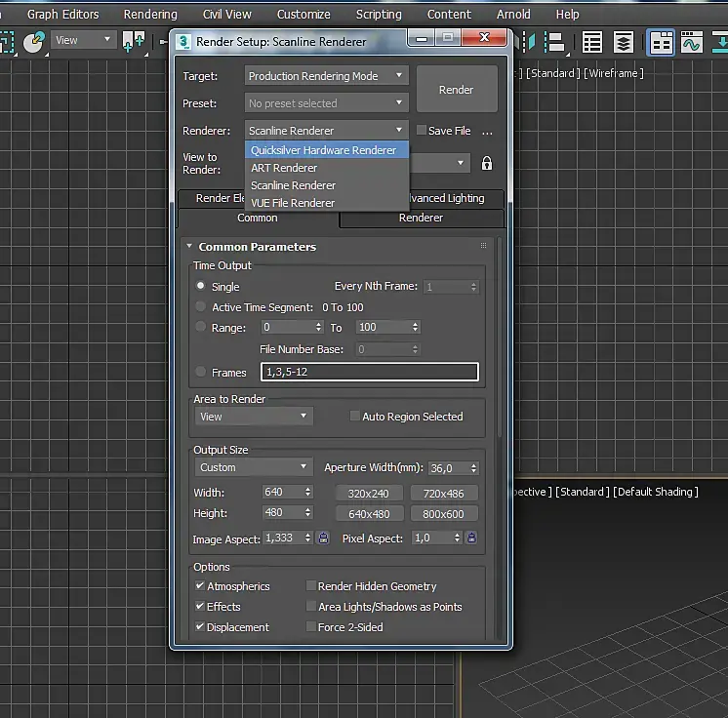The image size is (728, 718).
Task: Click the View to Render lock icon
Action: [487, 163]
